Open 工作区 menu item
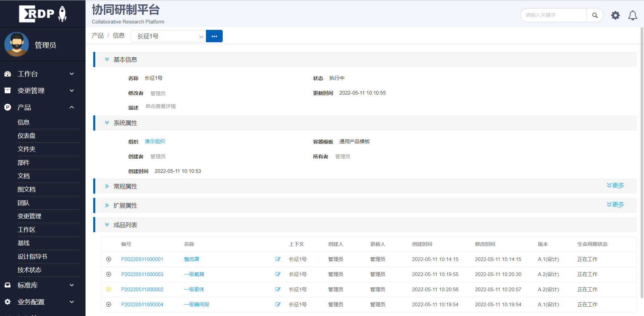 [x=26, y=230]
